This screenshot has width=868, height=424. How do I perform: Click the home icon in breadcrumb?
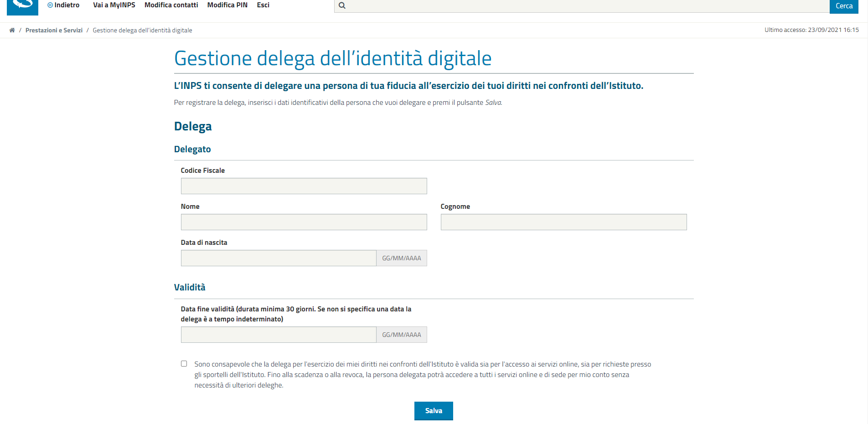tap(12, 30)
